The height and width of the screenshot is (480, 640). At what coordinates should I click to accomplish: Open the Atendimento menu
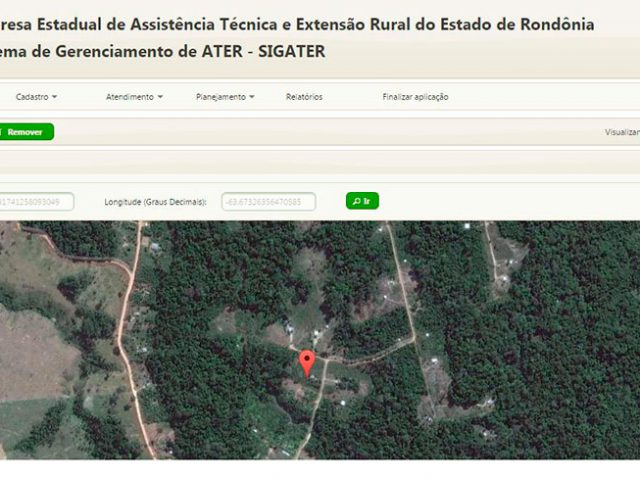[134, 97]
